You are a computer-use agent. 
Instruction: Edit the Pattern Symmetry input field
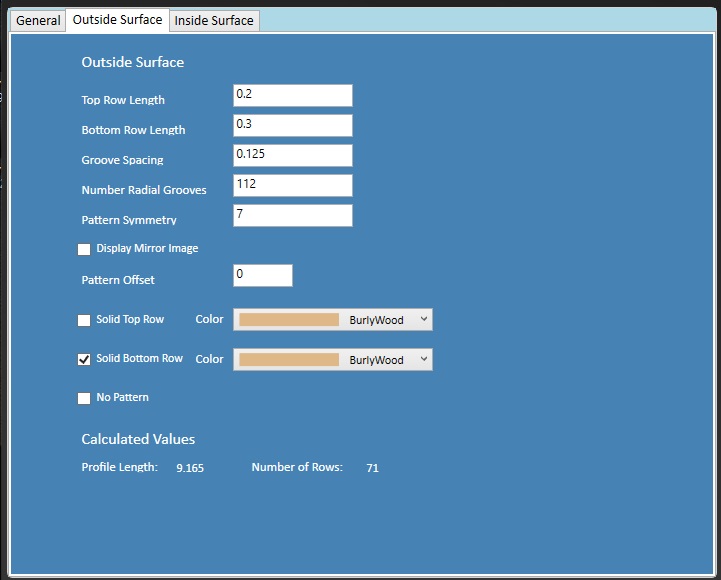pyautogui.click(x=292, y=215)
